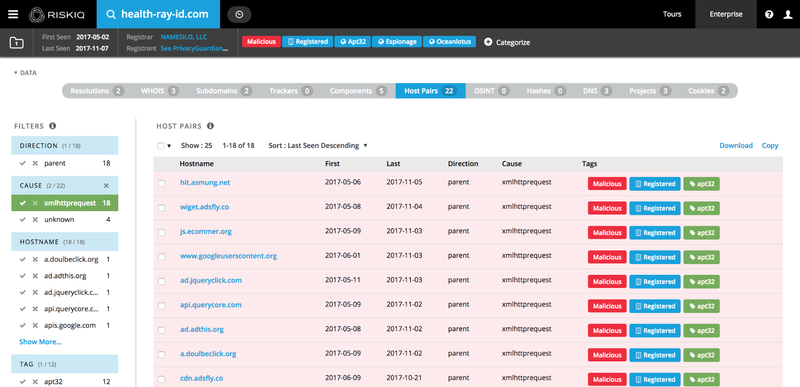Open the Enterprise menu
Image resolution: width=800 pixels, height=387 pixels.
[726, 14]
